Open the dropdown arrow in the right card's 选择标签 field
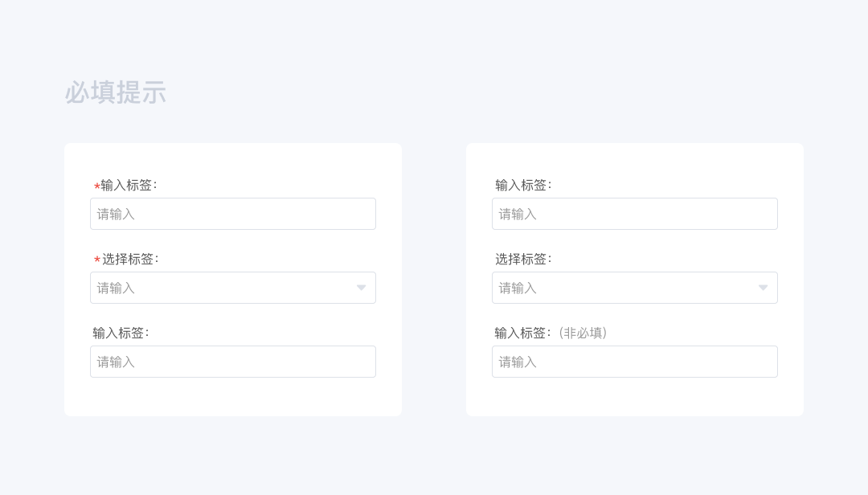The height and width of the screenshot is (495, 868). coord(763,288)
